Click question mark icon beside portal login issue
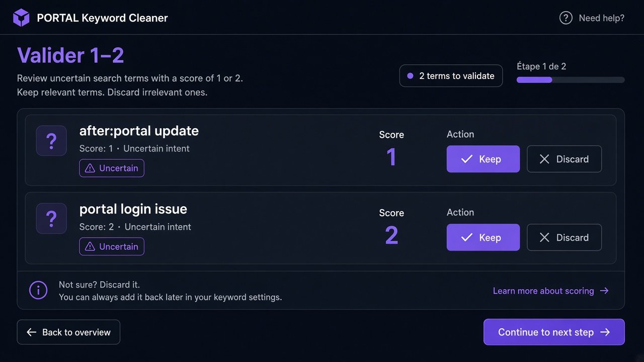This screenshot has height=362, width=644. [51, 219]
